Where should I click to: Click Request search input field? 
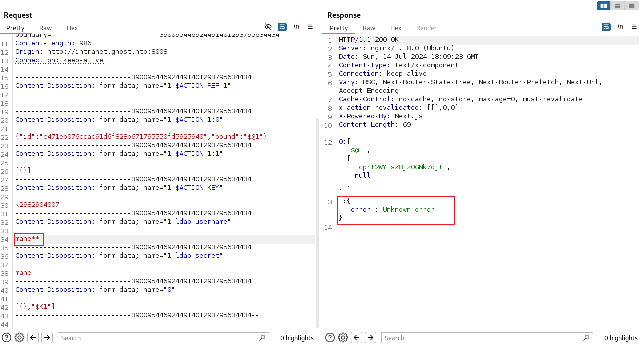(163, 338)
